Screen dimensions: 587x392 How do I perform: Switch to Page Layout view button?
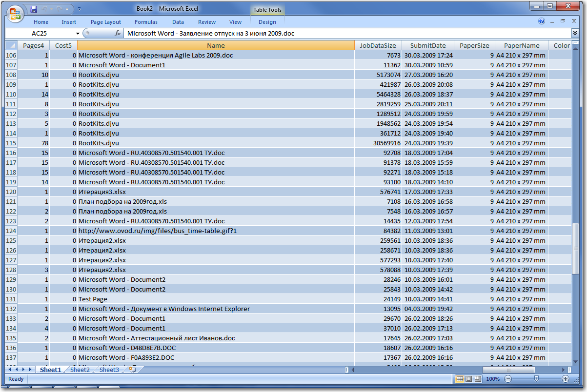[468, 379]
